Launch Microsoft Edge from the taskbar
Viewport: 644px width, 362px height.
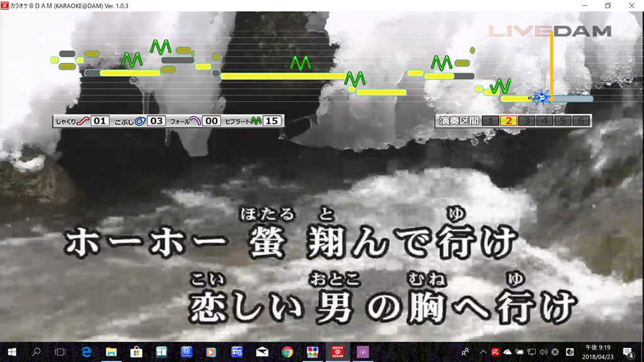click(x=86, y=352)
